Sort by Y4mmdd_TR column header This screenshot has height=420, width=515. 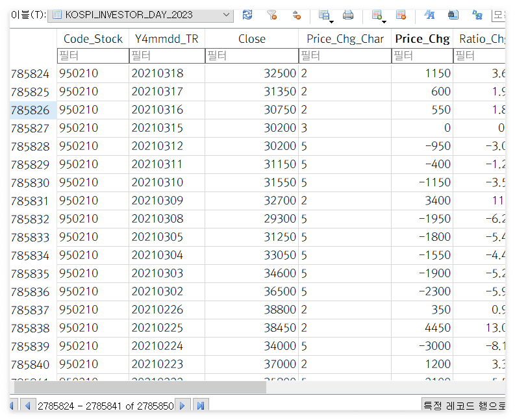(x=167, y=39)
